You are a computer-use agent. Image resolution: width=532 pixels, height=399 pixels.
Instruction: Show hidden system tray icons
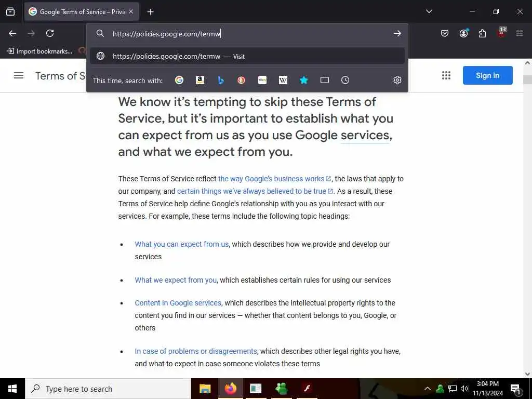click(428, 389)
